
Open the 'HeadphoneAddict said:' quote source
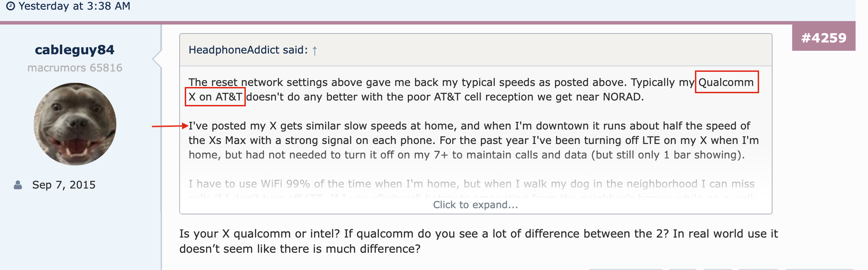click(x=248, y=50)
